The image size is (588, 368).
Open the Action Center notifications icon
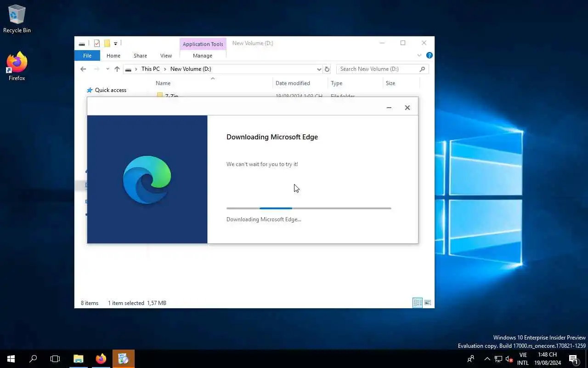tap(573, 359)
